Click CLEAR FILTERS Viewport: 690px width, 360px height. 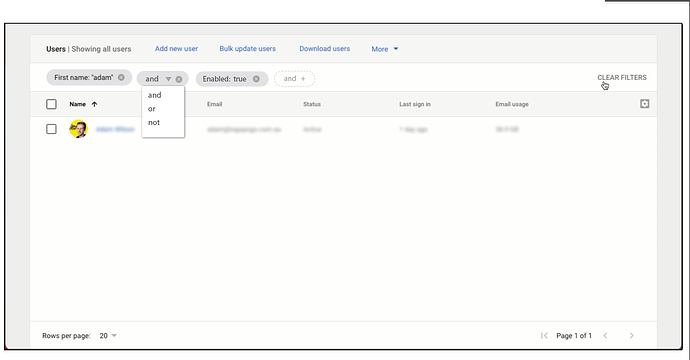pos(622,77)
